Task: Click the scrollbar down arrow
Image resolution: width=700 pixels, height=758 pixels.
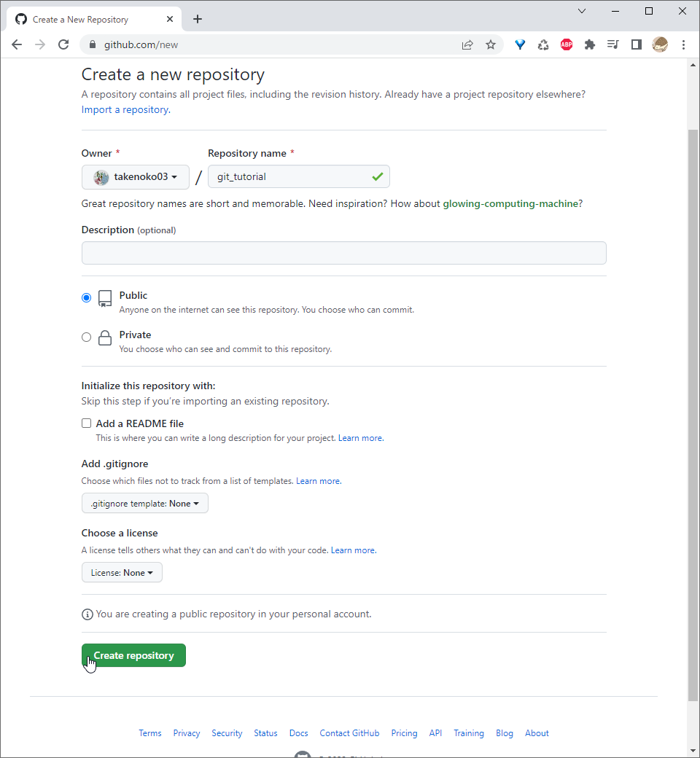Action: coord(693,751)
